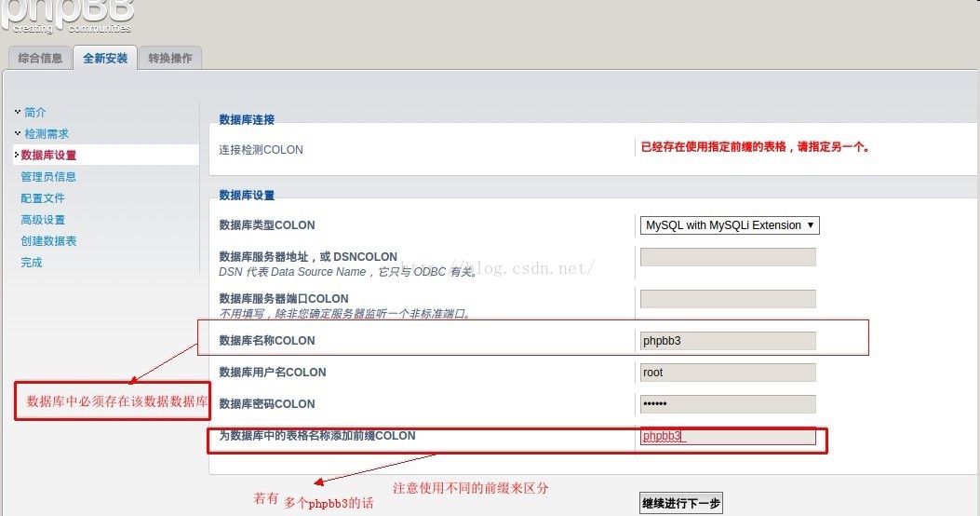980x516 pixels.
Task: Open 检测需求 step in sidebar
Action: point(47,134)
